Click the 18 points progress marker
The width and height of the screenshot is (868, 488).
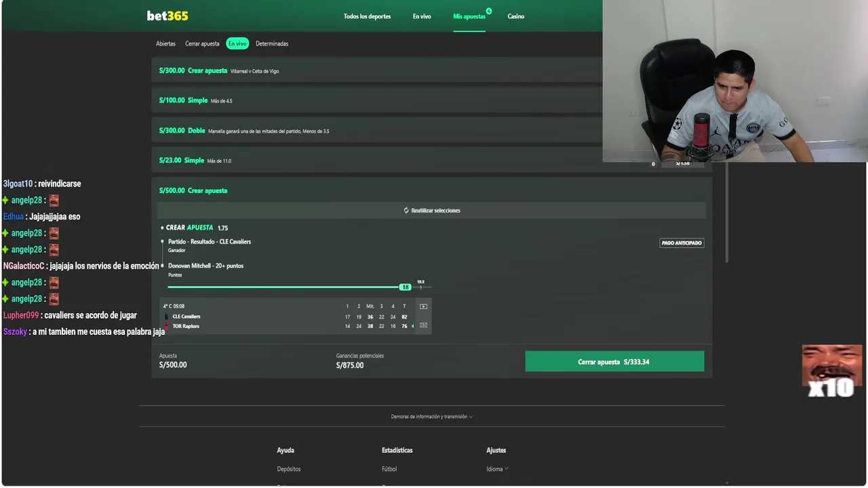tap(405, 287)
